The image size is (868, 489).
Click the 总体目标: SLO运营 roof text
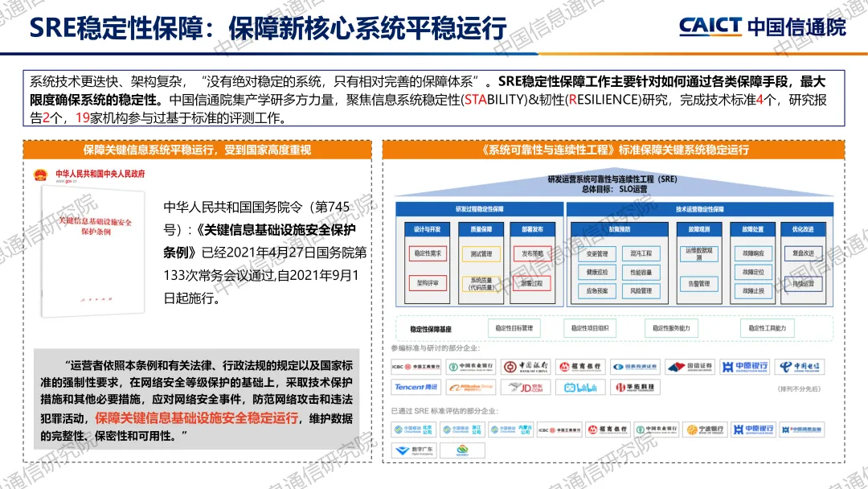(x=615, y=189)
